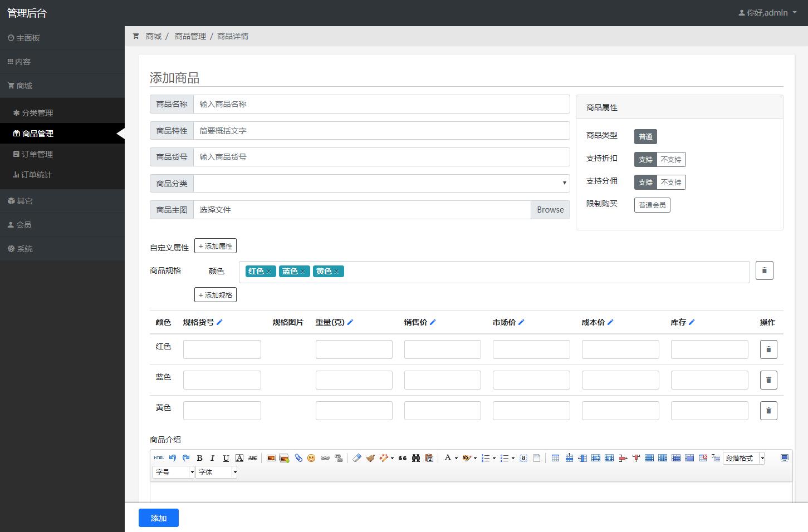This screenshot has width=808, height=532.
Task: Remove the 黄色 tag
Action: point(336,272)
